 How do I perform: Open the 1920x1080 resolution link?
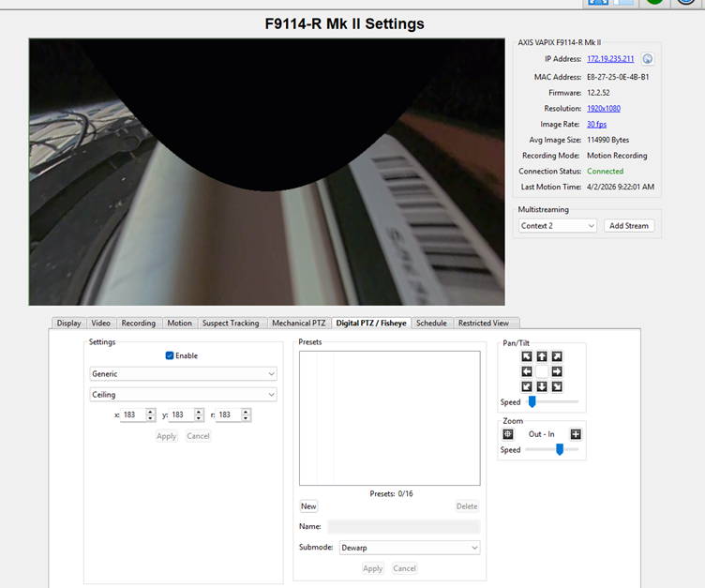(x=603, y=109)
